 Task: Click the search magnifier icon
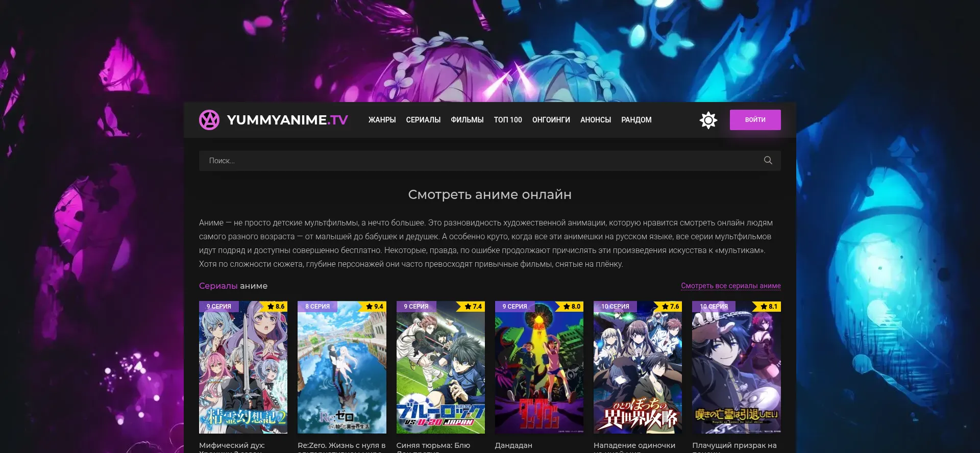(x=768, y=160)
